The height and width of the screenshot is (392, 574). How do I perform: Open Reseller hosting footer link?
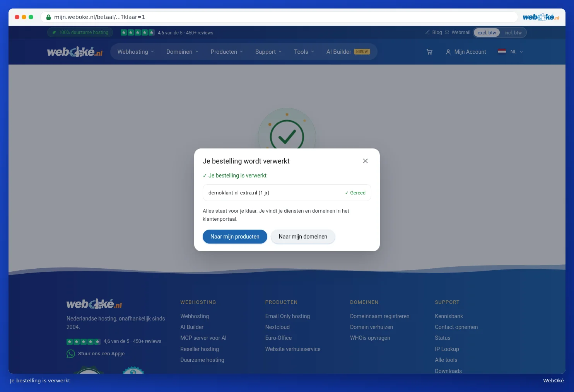pyautogui.click(x=200, y=349)
